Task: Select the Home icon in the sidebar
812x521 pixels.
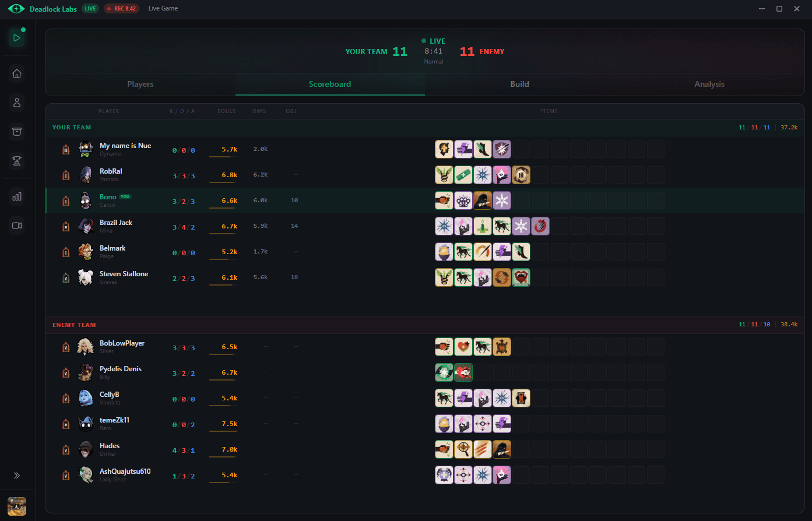Action: [x=16, y=73]
